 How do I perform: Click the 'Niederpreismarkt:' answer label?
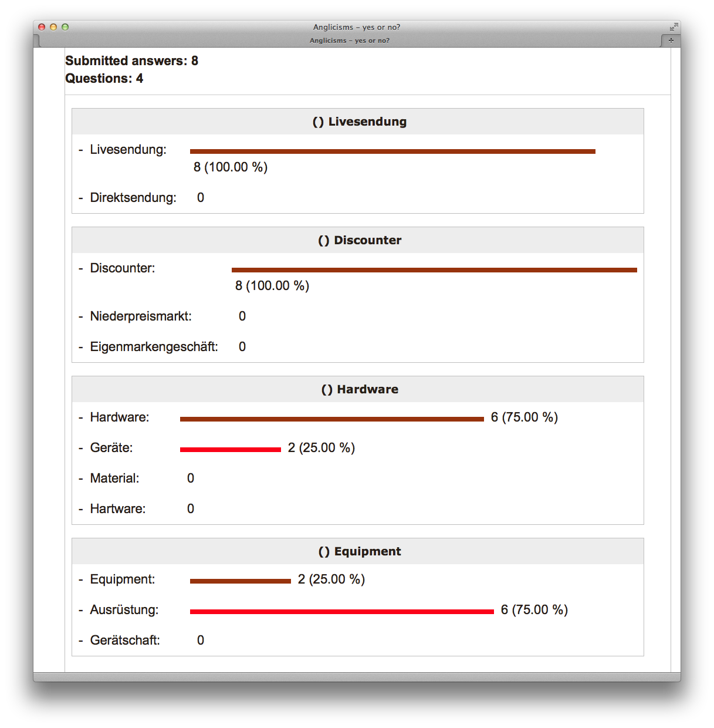coord(141,316)
